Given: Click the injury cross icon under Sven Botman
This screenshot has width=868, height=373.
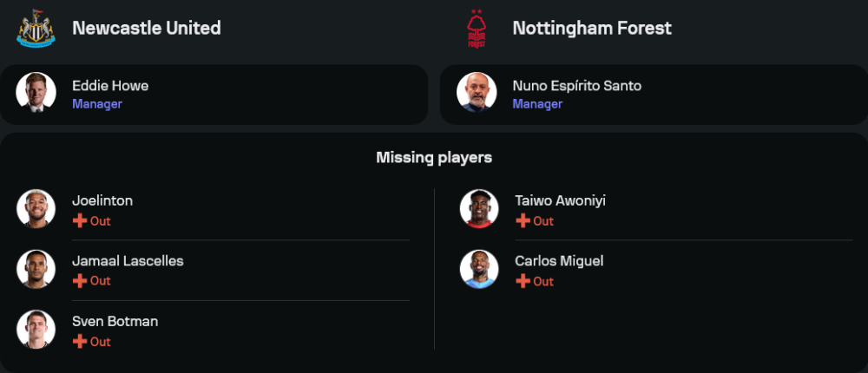Looking at the screenshot, I should (79, 342).
